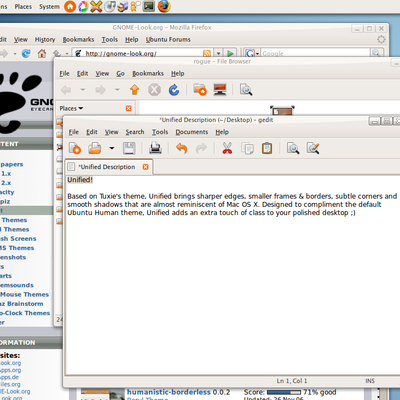
Task: Undo the last edit in gedit
Action: coord(182,148)
